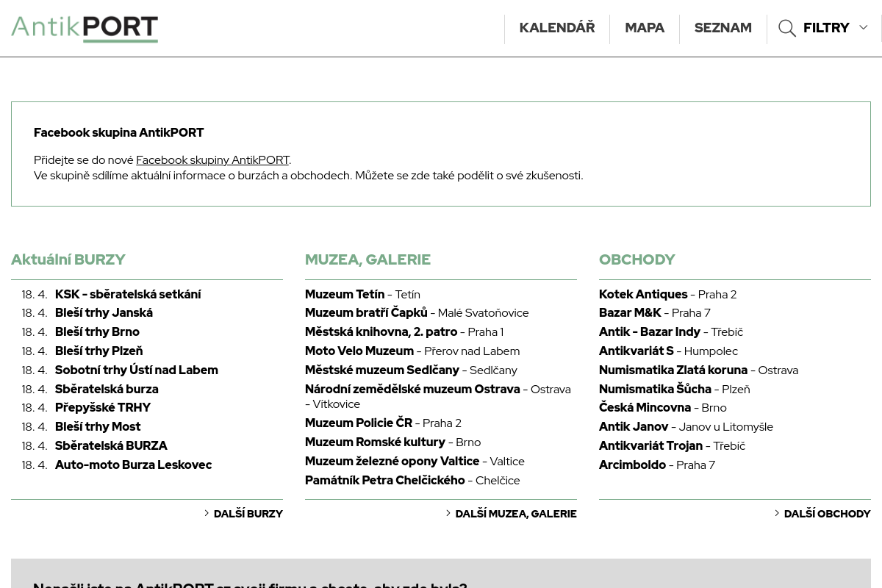
Task: Select Bleší trhy Plzeň listing
Action: (98, 351)
